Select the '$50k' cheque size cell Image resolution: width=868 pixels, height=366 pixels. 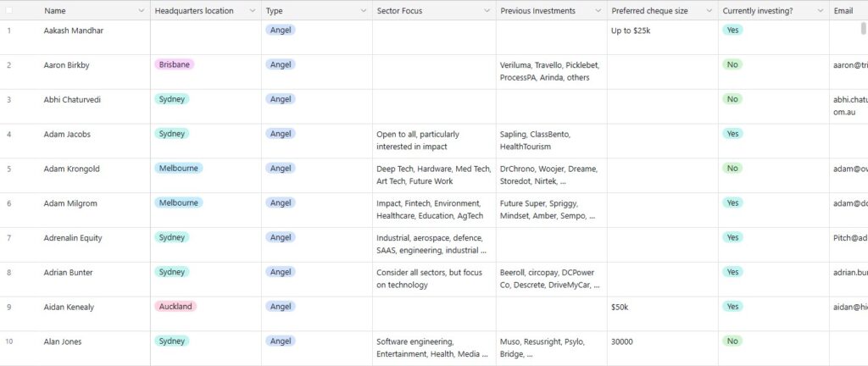(x=663, y=314)
